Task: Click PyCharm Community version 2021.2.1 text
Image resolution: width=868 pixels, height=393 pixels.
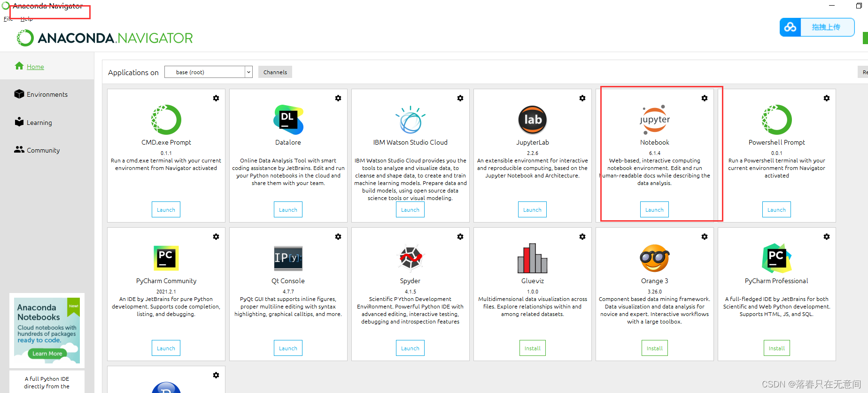Action: 166,292
